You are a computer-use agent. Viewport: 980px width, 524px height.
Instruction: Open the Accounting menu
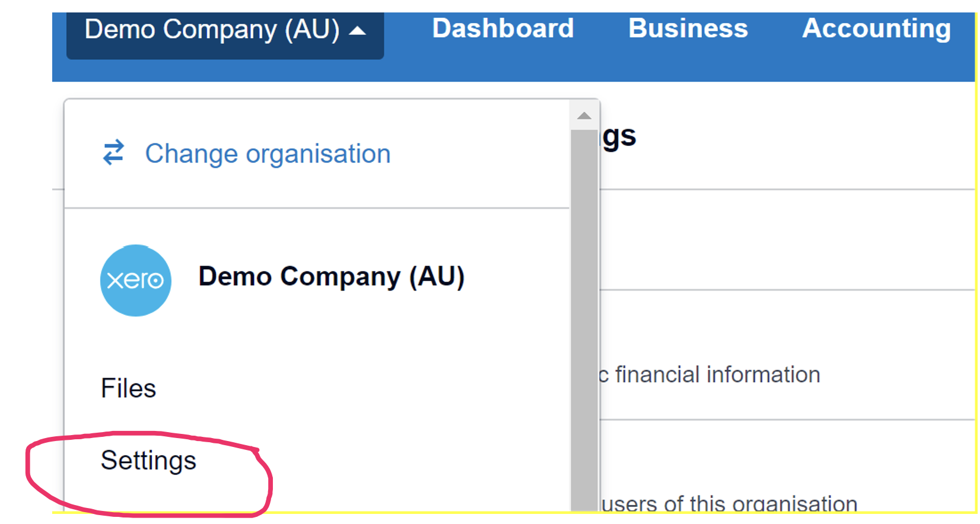(876, 28)
